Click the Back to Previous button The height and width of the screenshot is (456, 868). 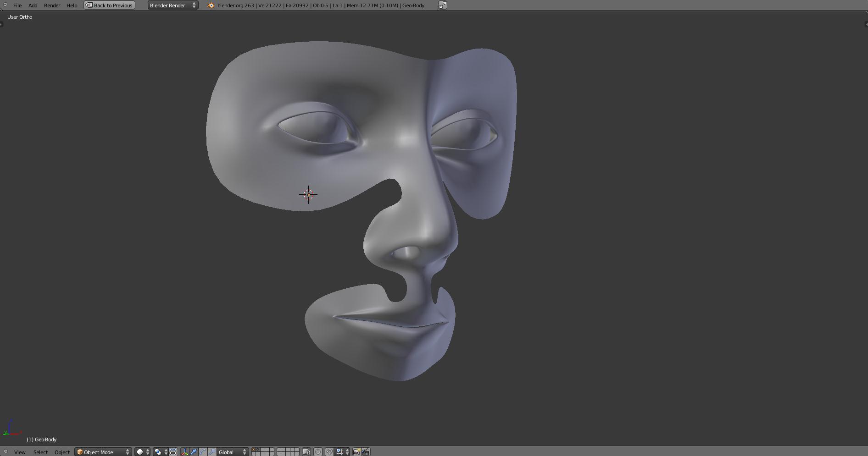click(109, 5)
